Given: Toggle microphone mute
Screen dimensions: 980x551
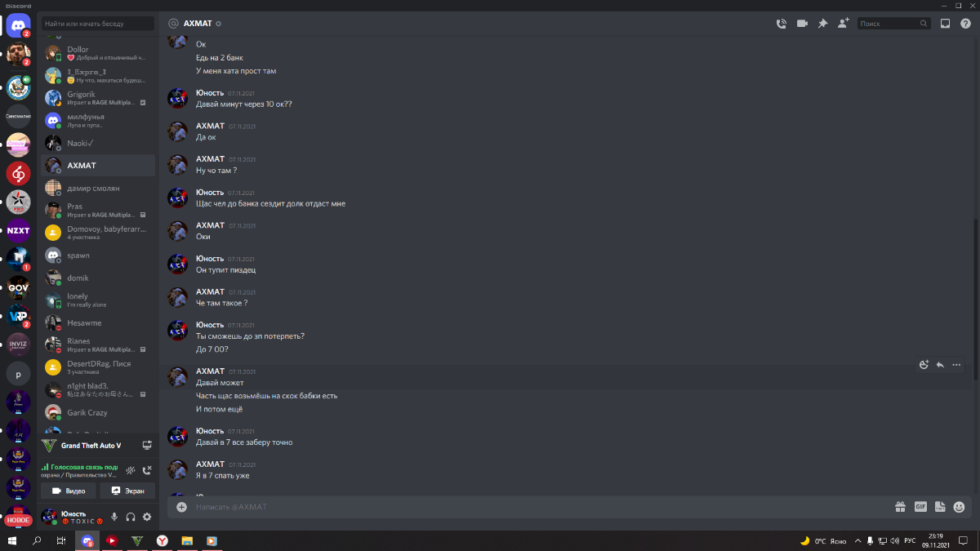Looking at the screenshot, I should [114, 517].
